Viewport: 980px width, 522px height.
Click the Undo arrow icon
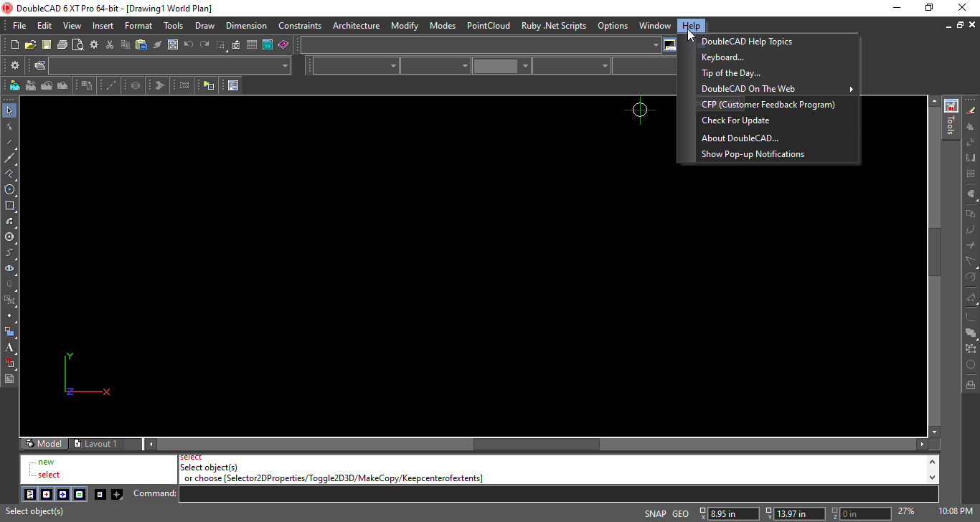click(x=189, y=44)
